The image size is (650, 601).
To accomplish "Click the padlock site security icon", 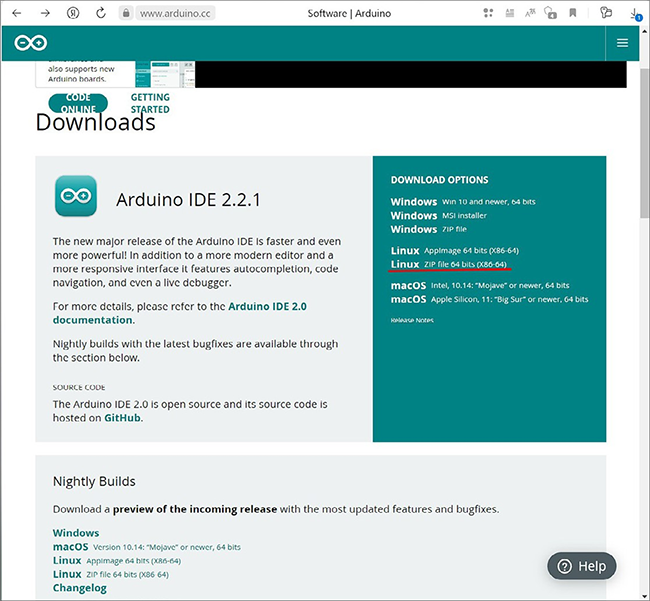I will point(126,13).
